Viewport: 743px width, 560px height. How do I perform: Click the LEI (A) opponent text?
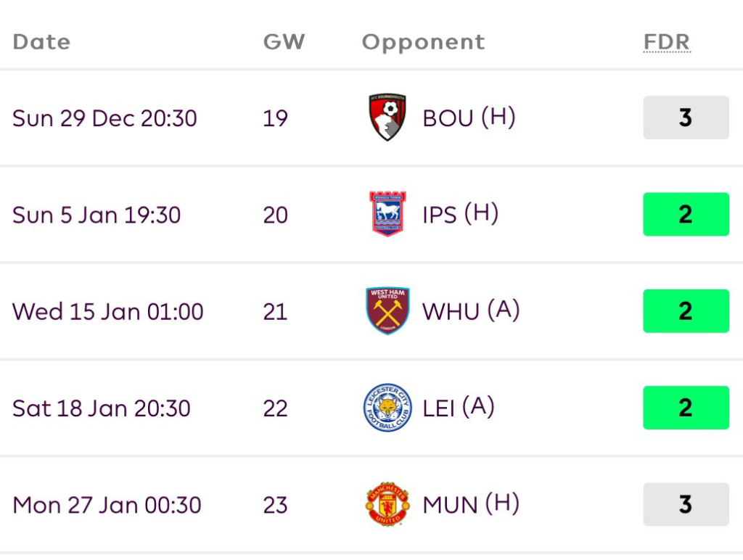tap(458, 408)
